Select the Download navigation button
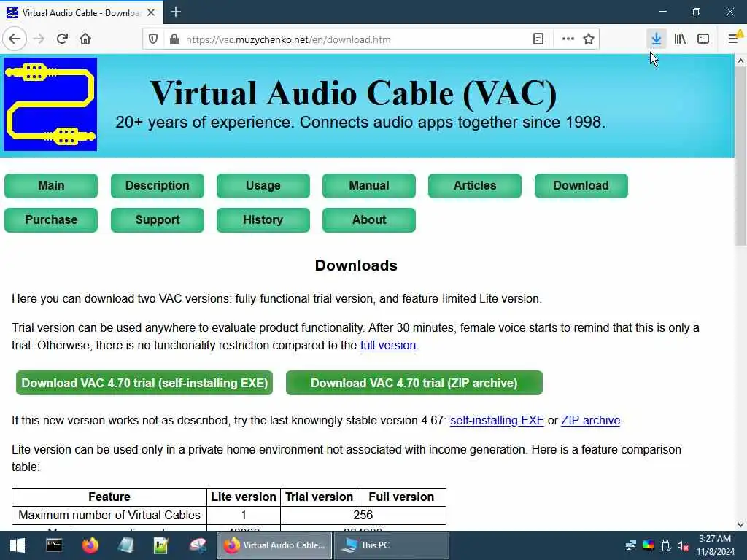 (581, 185)
